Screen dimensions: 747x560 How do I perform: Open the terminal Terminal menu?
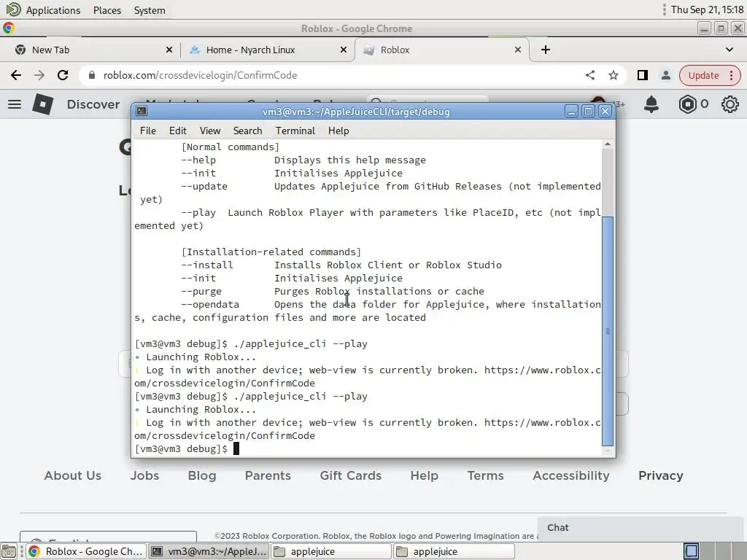295,131
